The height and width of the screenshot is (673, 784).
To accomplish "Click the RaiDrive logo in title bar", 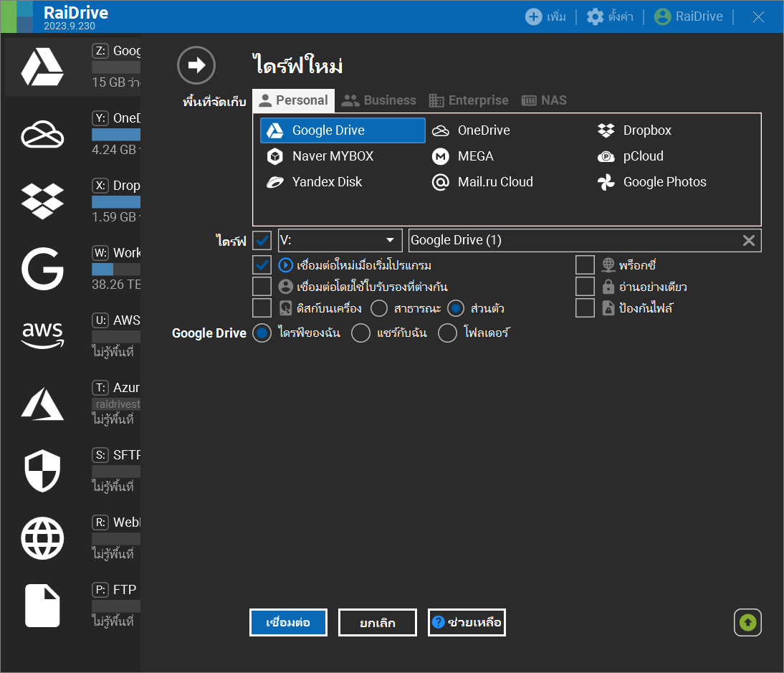I will (17, 16).
